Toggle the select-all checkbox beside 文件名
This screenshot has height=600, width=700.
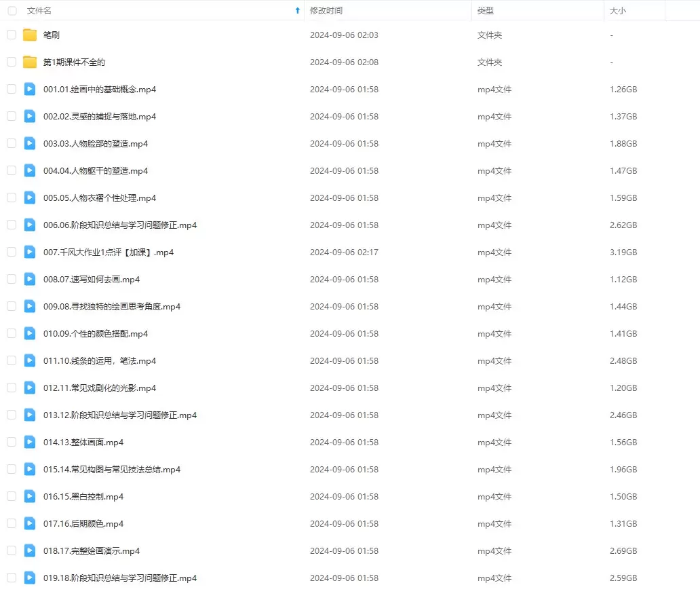pos(12,11)
